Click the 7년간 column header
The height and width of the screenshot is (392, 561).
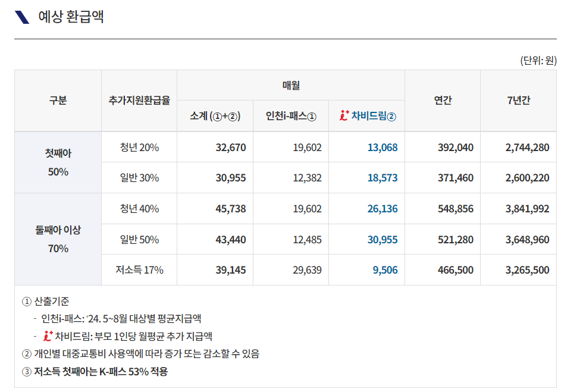pyautogui.click(x=518, y=101)
